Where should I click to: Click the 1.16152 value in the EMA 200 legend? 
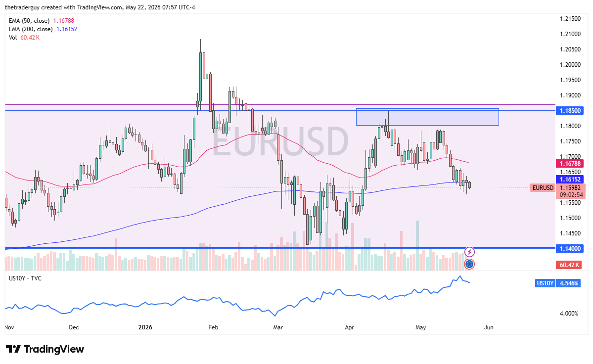click(67, 29)
